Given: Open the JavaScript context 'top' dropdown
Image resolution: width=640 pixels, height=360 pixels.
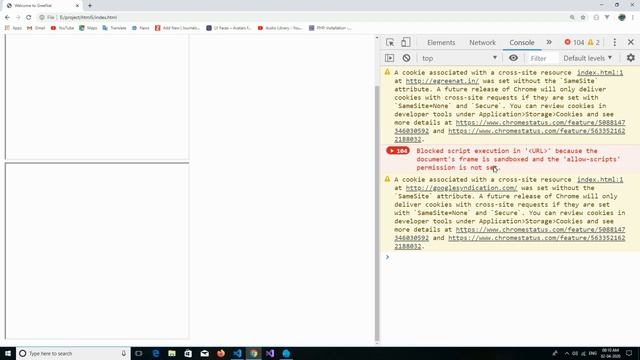Looking at the screenshot, I should (459, 58).
